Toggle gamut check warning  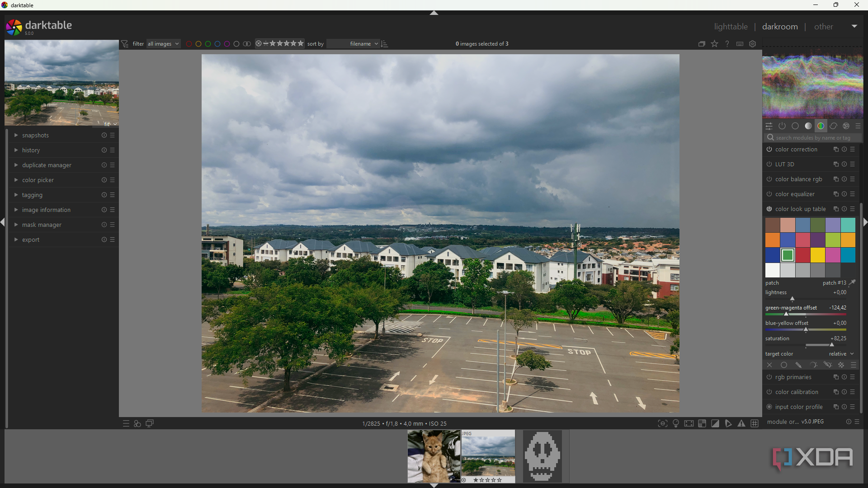pyautogui.click(x=741, y=423)
